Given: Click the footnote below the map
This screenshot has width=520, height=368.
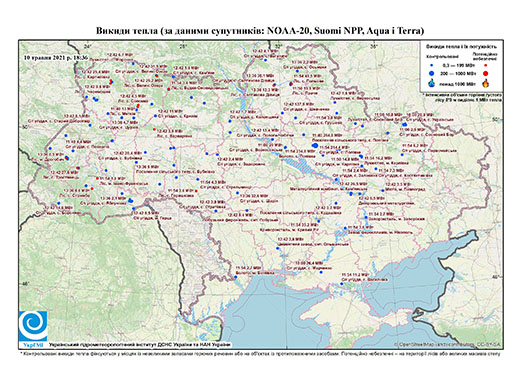Looking at the screenshot, I should [260, 353].
